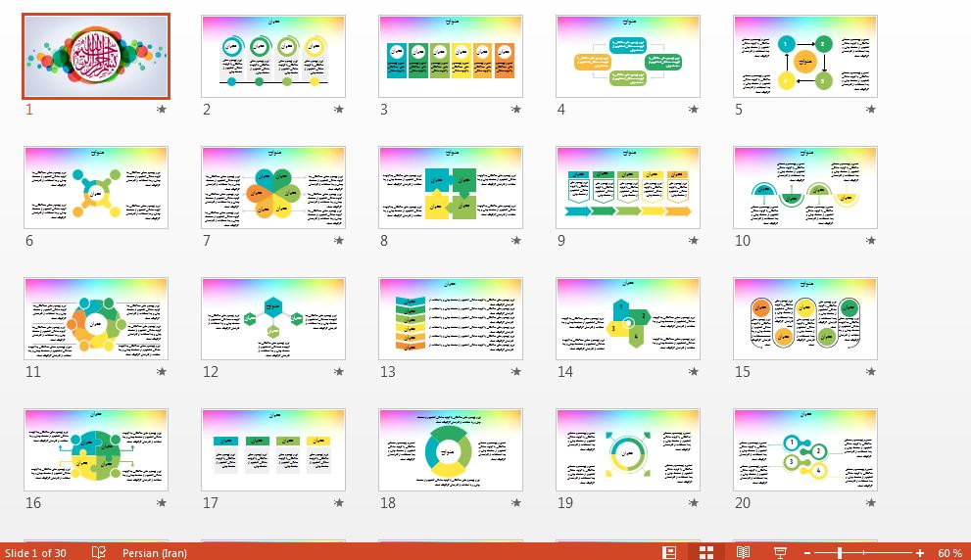Click the Slide 1 of 30 indicator
The image size is (971, 560).
[x=35, y=553]
